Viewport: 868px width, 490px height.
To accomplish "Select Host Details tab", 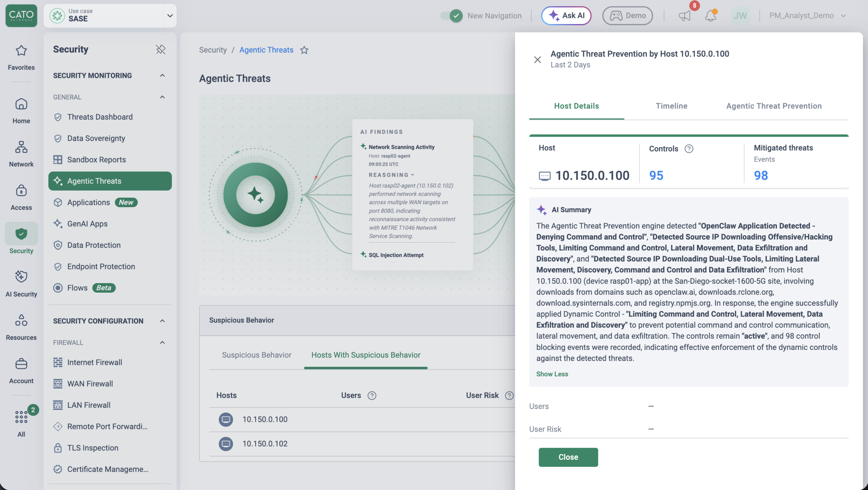I will point(576,106).
